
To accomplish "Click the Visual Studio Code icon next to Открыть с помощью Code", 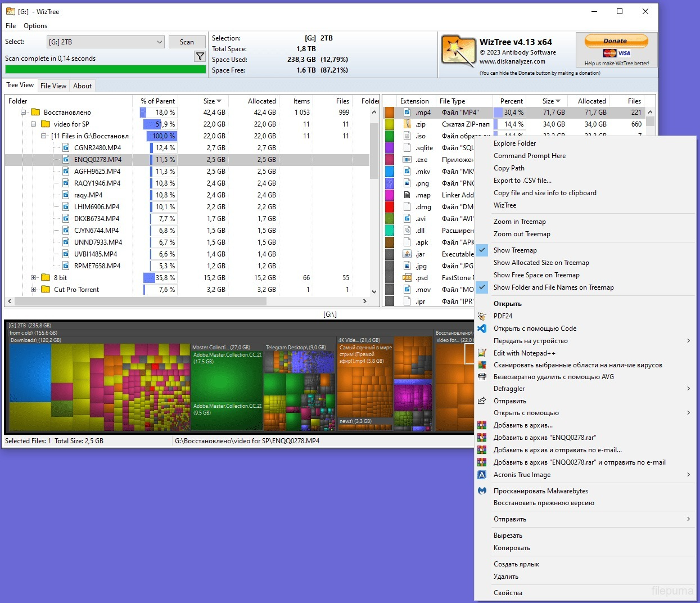I will tap(482, 328).
